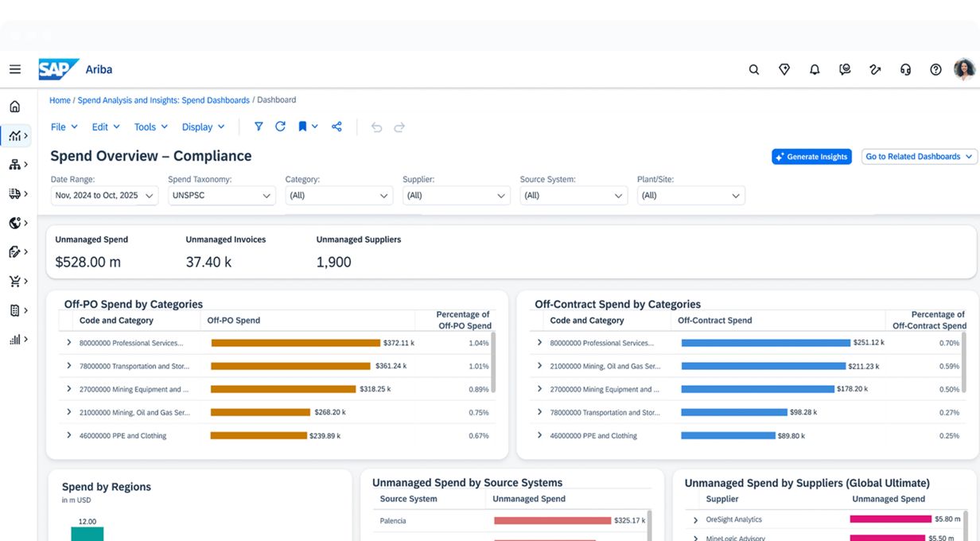
Task: Open the notifications bell
Action: point(815,69)
